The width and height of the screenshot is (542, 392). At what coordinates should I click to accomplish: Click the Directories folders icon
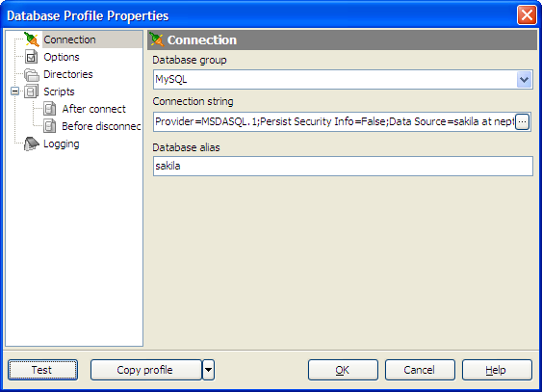pyautogui.click(x=32, y=74)
